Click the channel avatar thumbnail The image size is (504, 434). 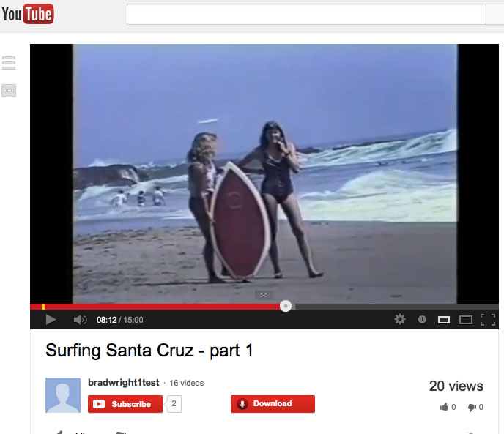coord(63,395)
